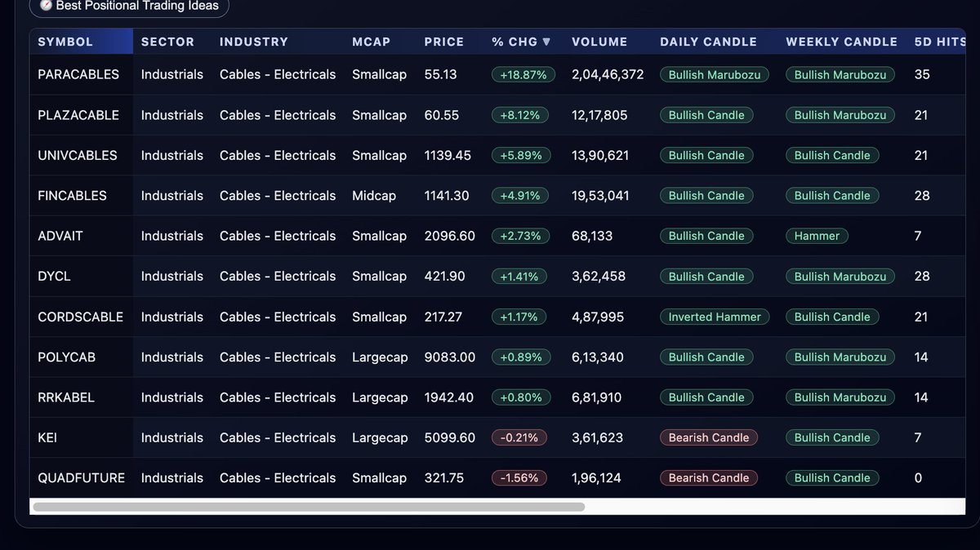Click QUADFUTURE 5D hits value 0
This screenshot has width=980, height=550.
[x=919, y=478]
